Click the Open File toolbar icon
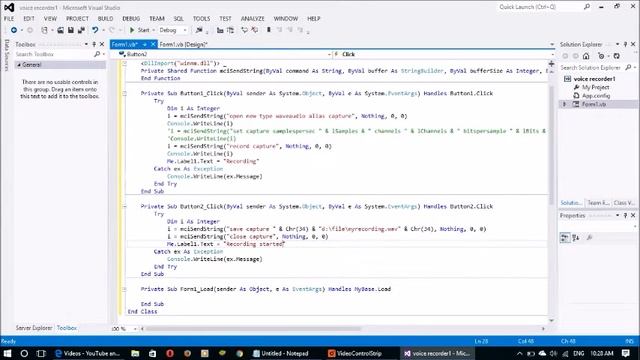This screenshot has height=360, width=640. click(60, 30)
